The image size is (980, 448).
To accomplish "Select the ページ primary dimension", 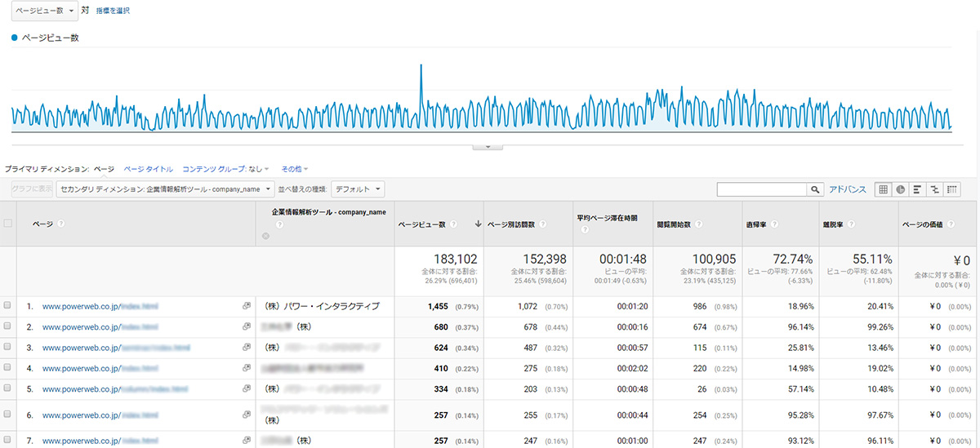I will point(104,169).
